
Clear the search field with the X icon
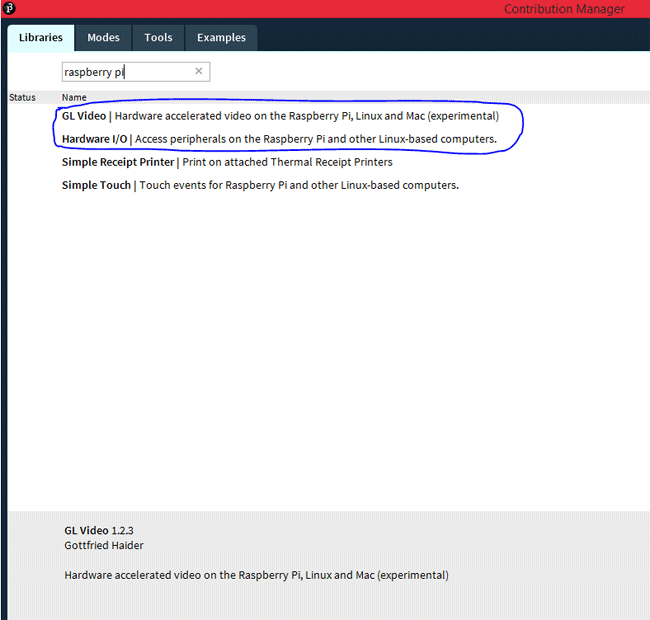pyautogui.click(x=198, y=72)
